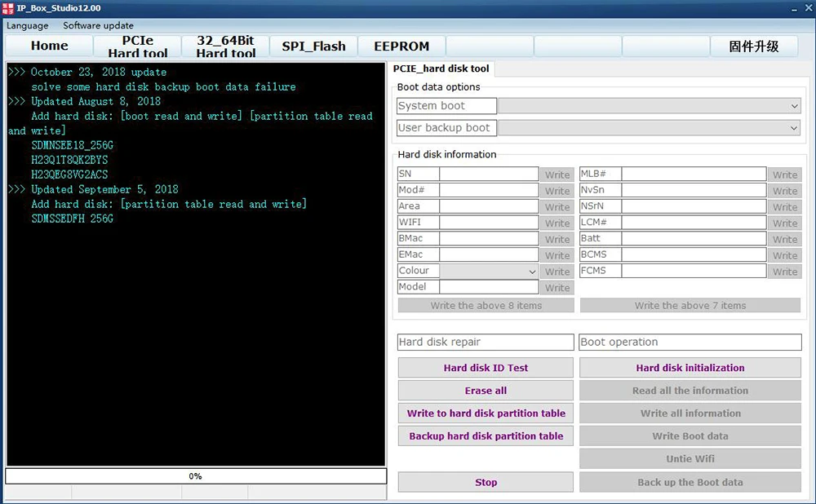Click Write button next to WIFI

point(557,223)
